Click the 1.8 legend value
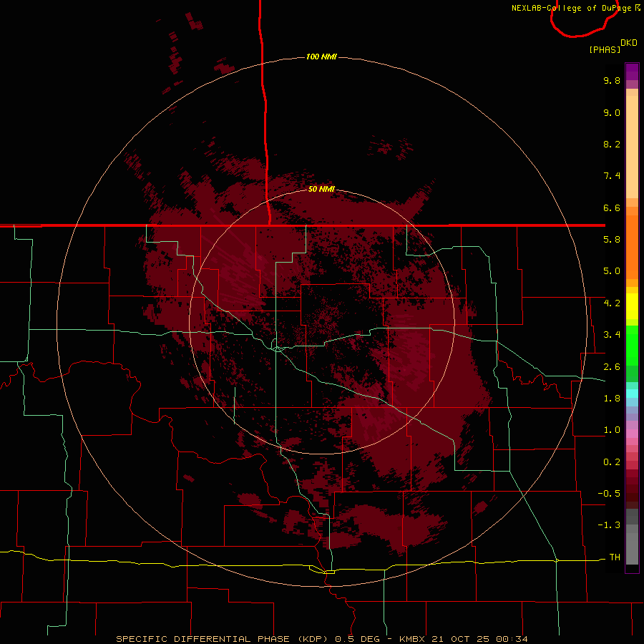644x644 pixels. 612,399
